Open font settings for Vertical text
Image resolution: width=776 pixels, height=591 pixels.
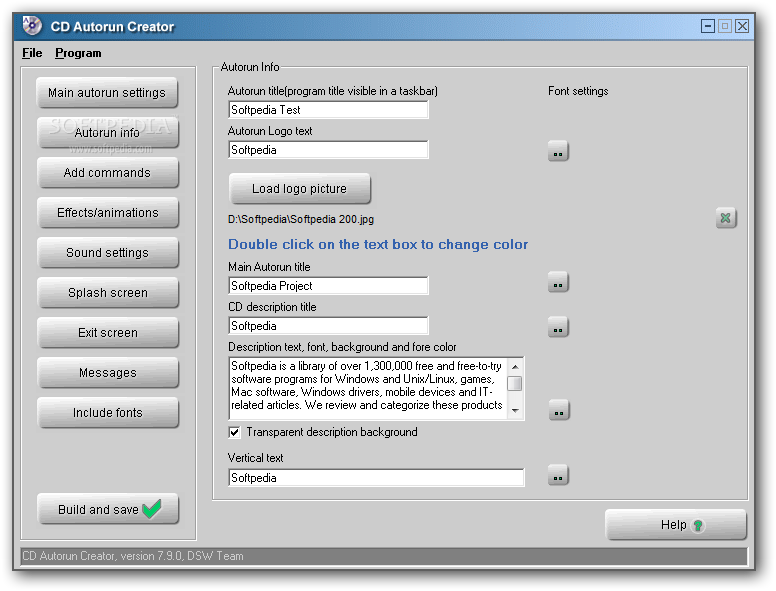coord(558,475)
